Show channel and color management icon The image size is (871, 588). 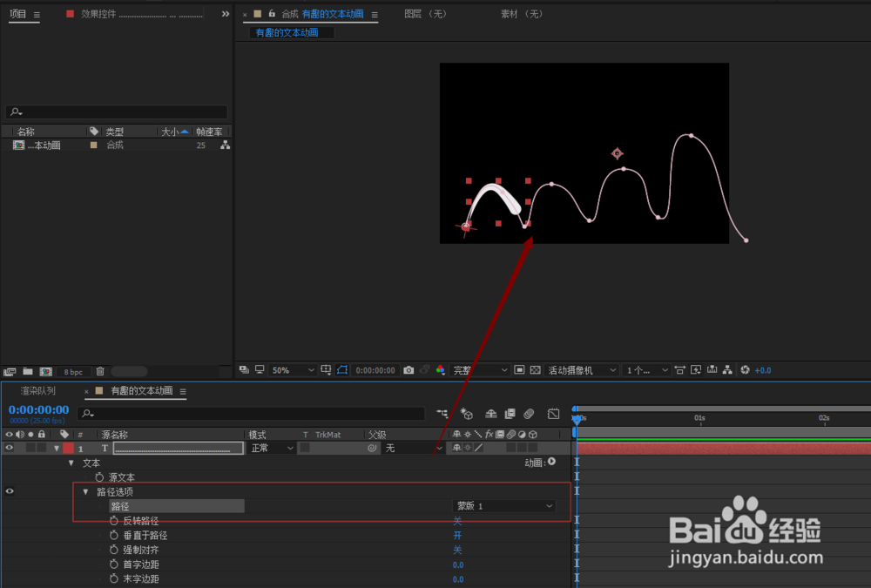pyautogui.click(x=441, y=370)
